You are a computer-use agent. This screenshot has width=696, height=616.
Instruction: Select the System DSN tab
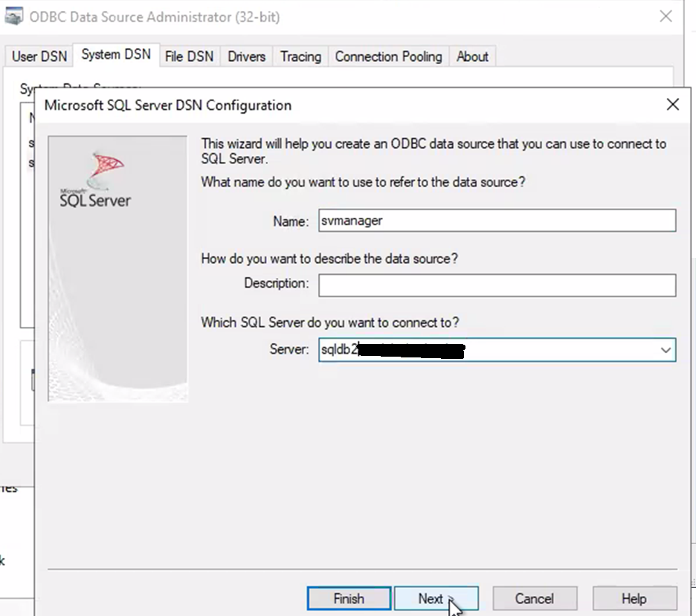(116, 55)
